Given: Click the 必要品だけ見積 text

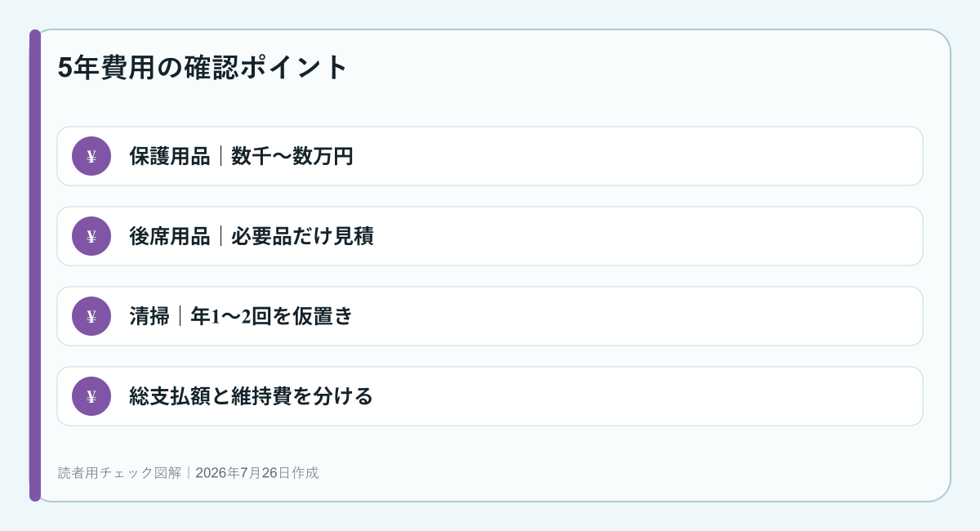Looking at the screenshot, I should click(x=302, y=236).
